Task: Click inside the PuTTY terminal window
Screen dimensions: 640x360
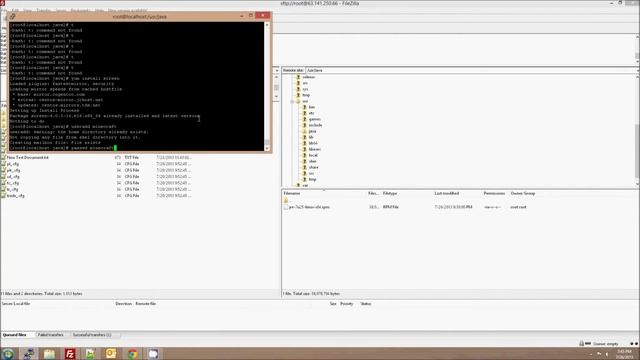Action: 137,87
